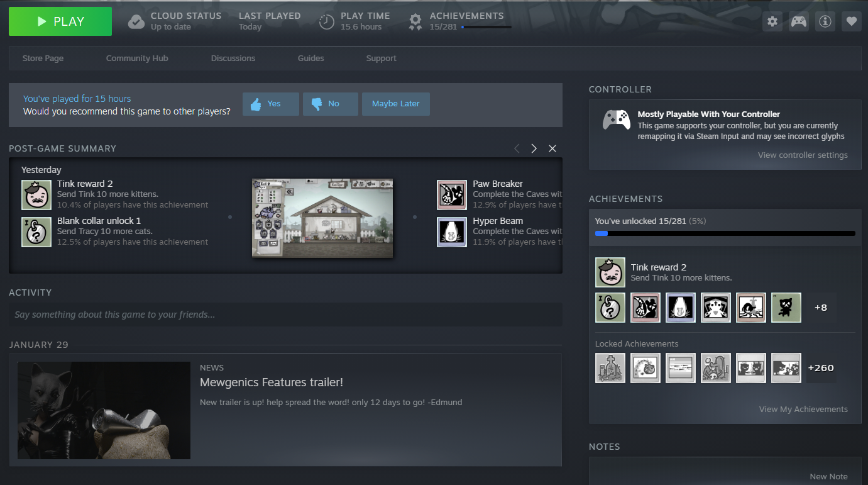Advance to next Post-Game Summary page arrow
This screenshot has width=868, height=485.
(534, 148)
